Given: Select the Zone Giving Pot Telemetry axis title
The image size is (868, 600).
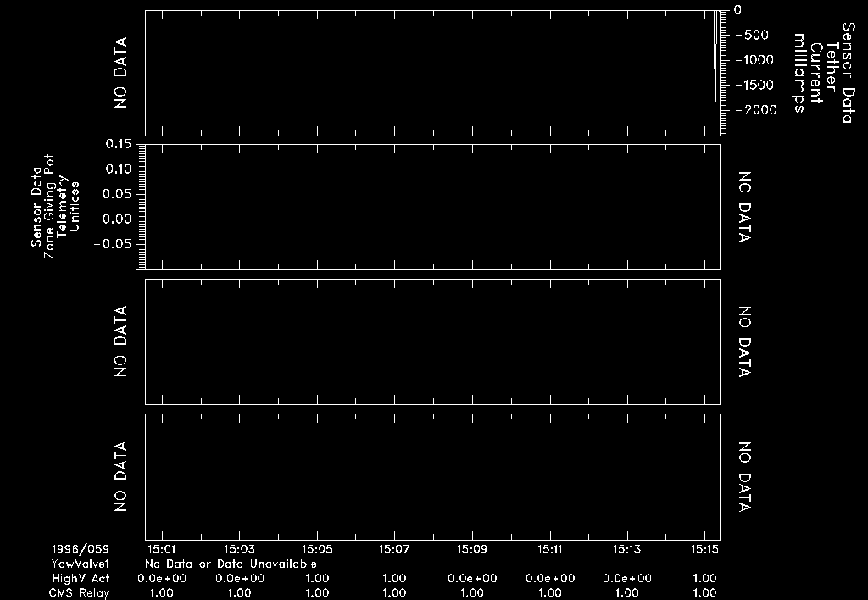Looking at the screenshot, I should click(x=55, y=208).
